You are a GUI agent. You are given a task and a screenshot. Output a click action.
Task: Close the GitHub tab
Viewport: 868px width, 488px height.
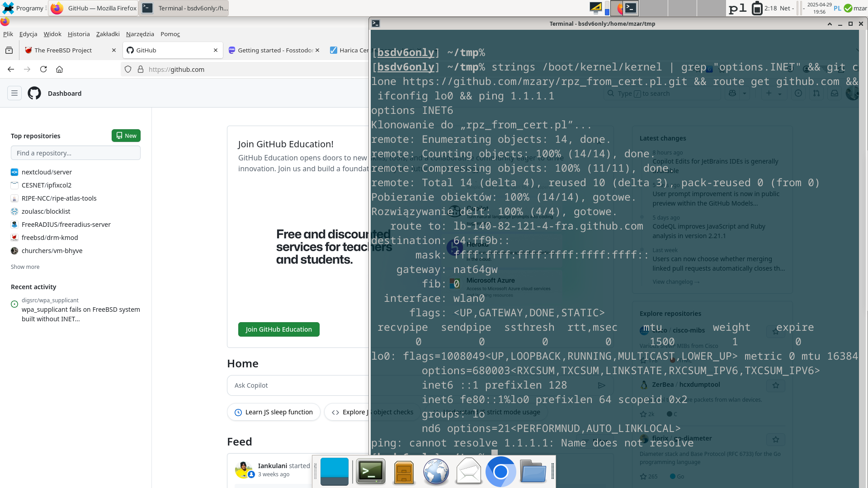pos(216,50)
